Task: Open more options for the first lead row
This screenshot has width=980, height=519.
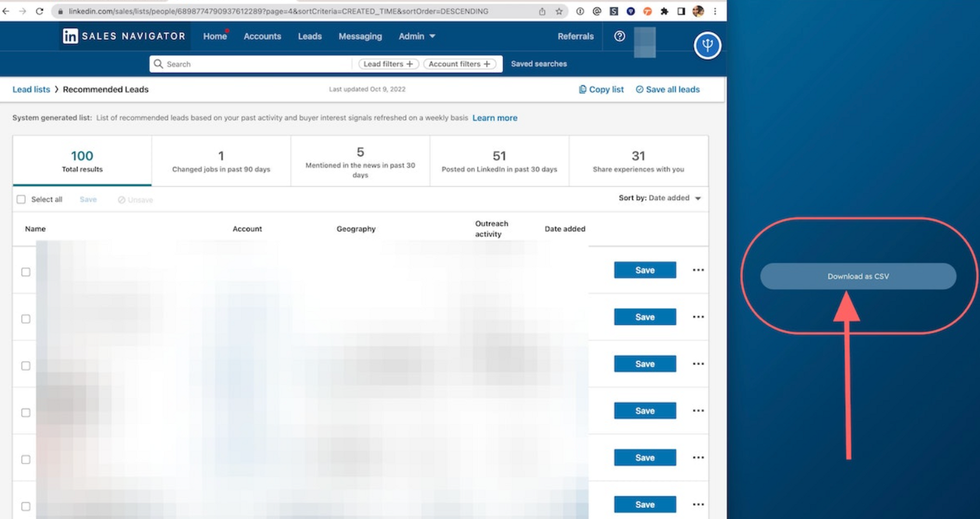Action: point(698,270)
